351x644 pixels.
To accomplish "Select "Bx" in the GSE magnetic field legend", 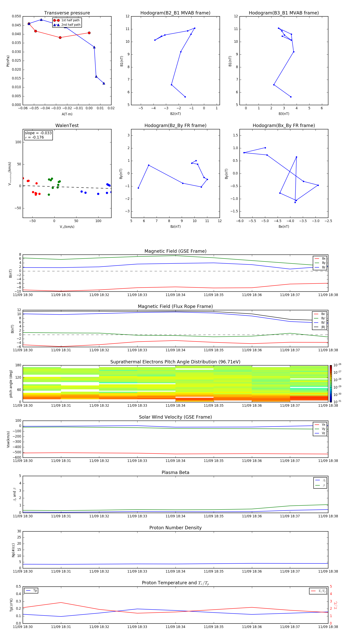I will click(x=320, y=259).
